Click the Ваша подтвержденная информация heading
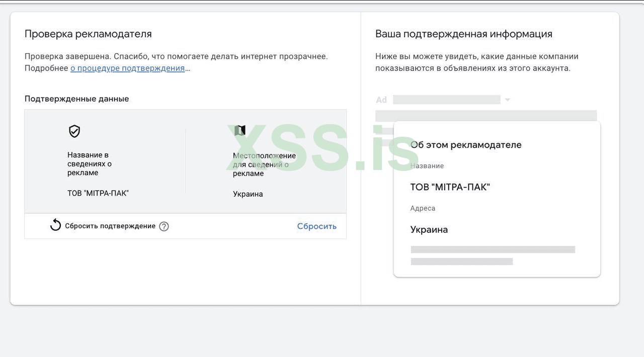 tap(464, 34)
